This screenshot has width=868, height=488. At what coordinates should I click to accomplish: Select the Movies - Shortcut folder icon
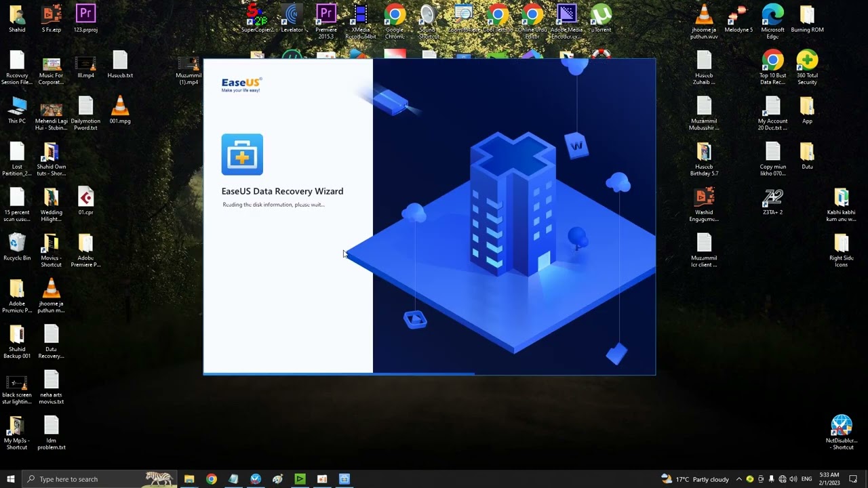click(x=51, y=250)
